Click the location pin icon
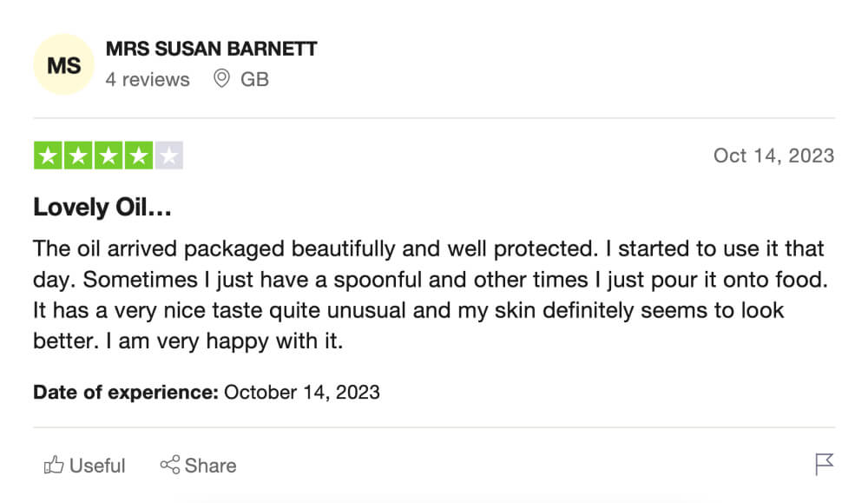Screen dimensions: 868x503 tap(221, 79)
